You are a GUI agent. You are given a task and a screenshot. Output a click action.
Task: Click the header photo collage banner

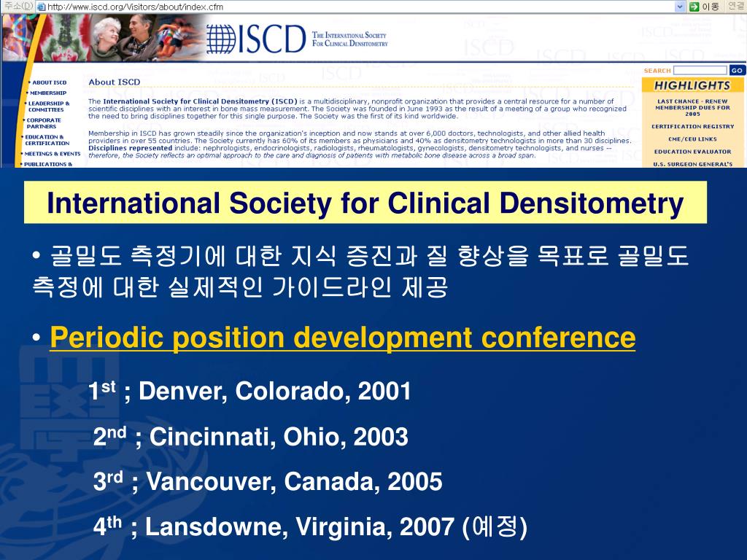(x=105, y=38)
